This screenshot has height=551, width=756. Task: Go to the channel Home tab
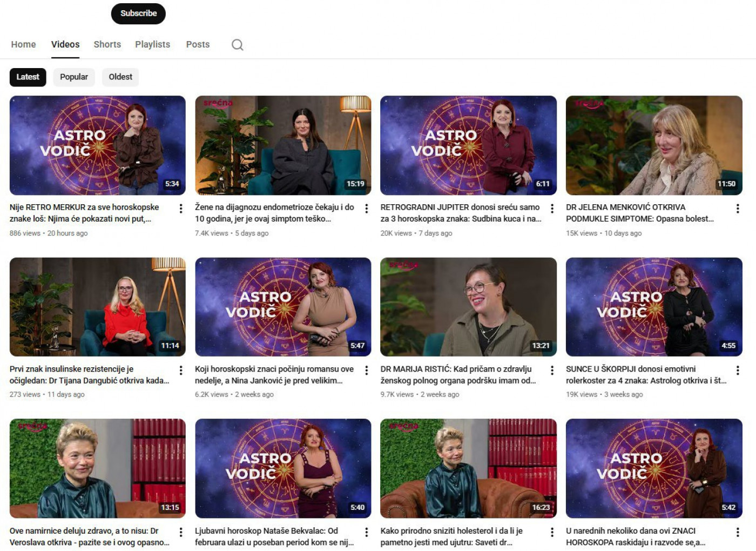[23, 44]
